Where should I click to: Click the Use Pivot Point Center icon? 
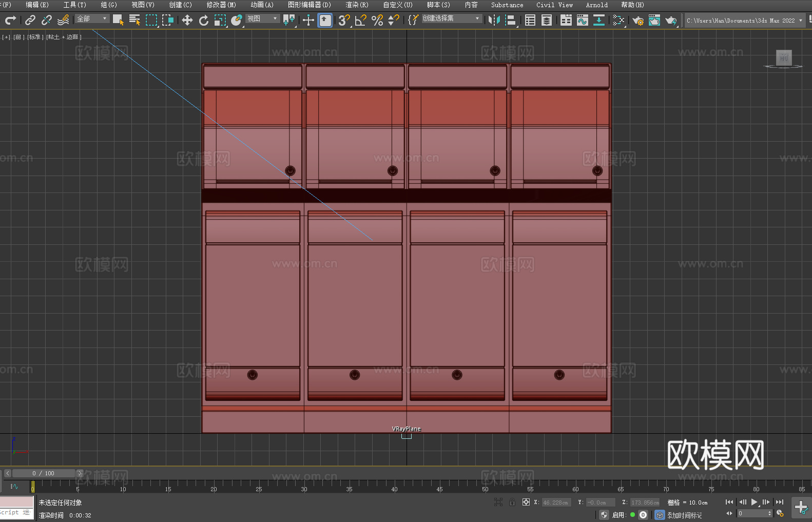pyautogui.click(x=289, y=20)
